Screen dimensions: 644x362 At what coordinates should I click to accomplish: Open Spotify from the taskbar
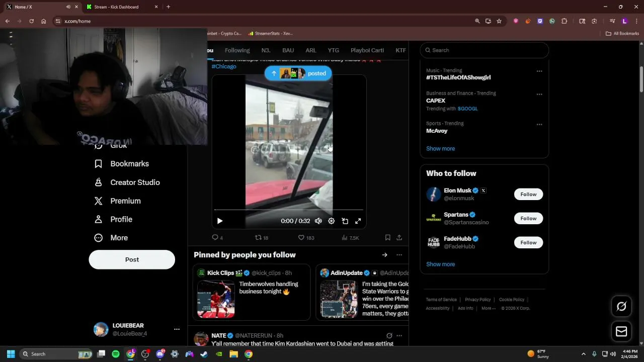coord(116,354)
